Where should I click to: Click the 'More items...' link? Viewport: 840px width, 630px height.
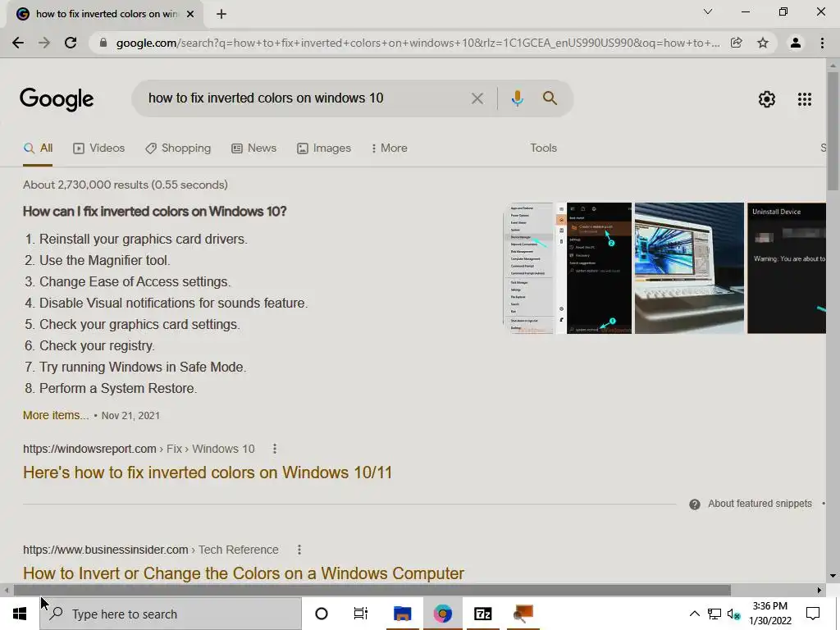(x=56, y=415)
